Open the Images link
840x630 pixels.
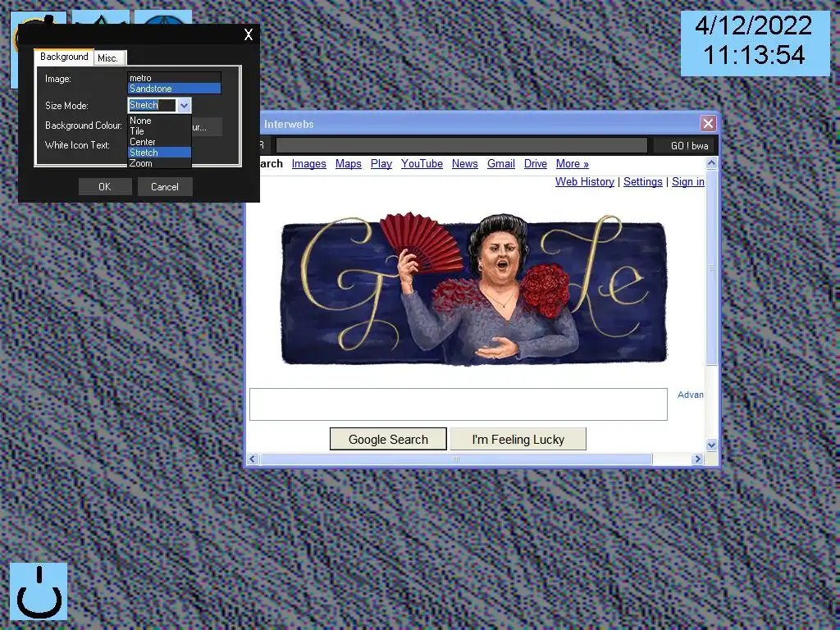[309, 164]
